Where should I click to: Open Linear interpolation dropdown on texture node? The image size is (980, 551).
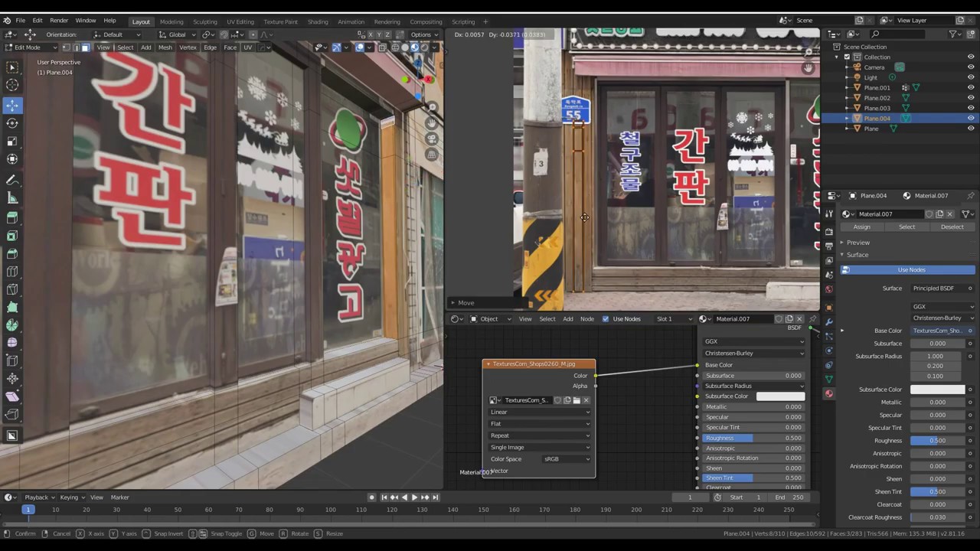point(540,412)
